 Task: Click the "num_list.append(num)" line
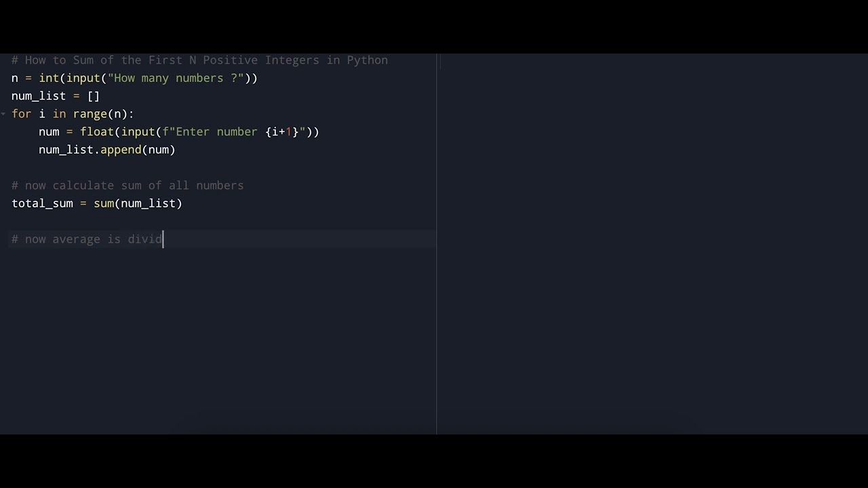(107, 150)
